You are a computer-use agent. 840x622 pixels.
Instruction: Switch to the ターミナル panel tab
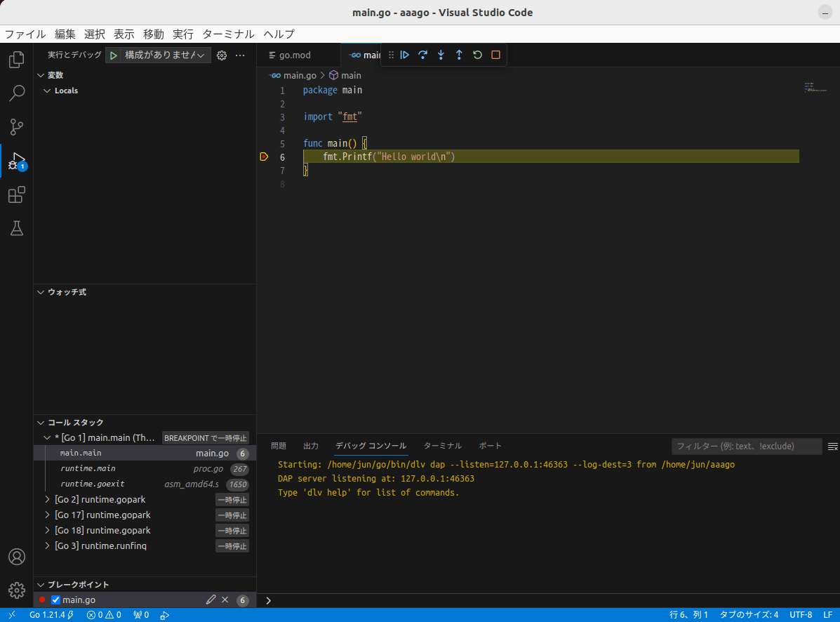click(443, 446)
